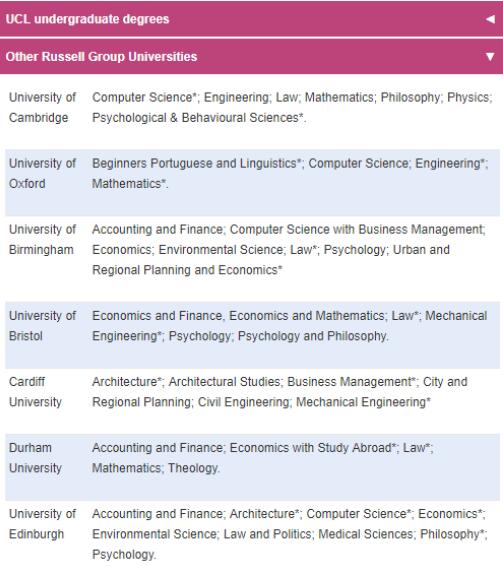Viewport: 503px width, 566px height.
Task: Click Economics and Finance in Bristol row
Action: click(157, 315)
